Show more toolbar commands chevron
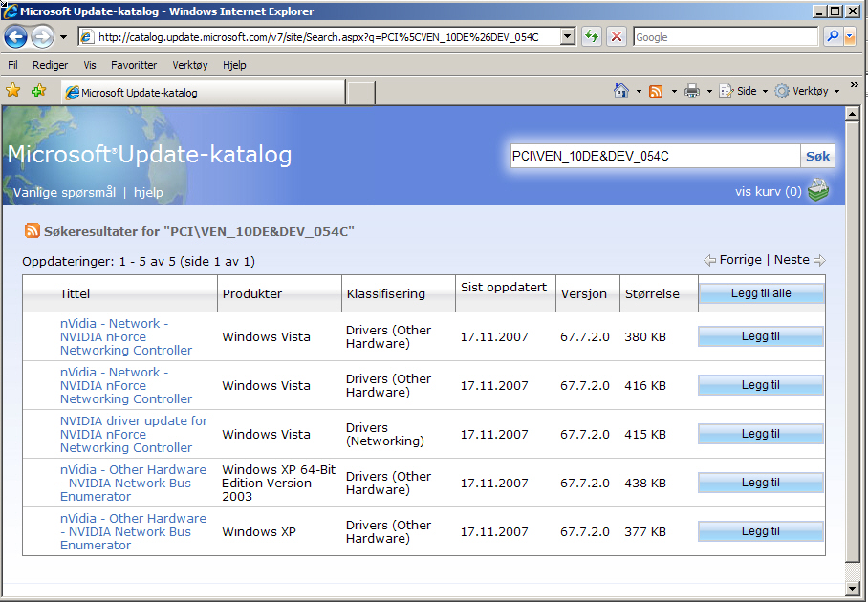Image resolution: width=868 pixels, height=602 pixels. coord(855,85)
